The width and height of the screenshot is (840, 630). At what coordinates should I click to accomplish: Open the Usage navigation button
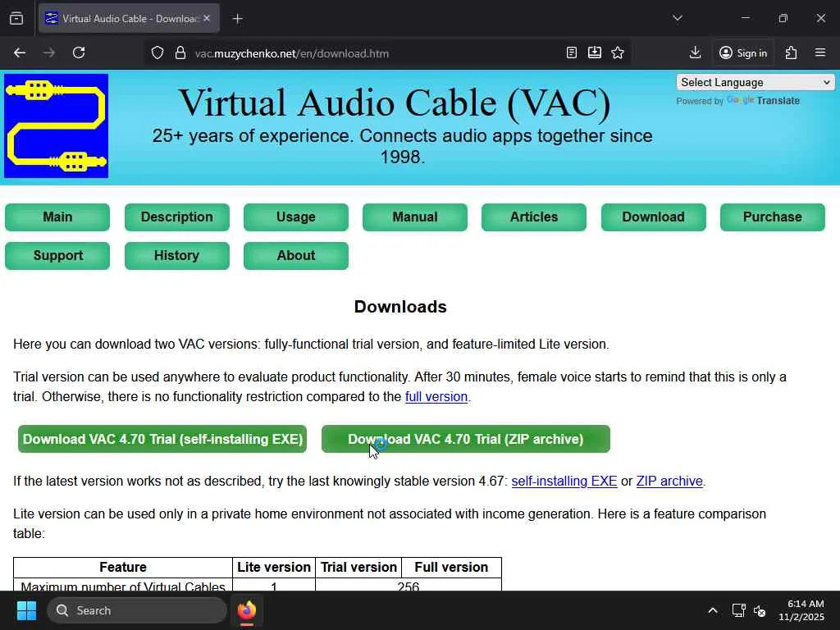coord(295,217)
